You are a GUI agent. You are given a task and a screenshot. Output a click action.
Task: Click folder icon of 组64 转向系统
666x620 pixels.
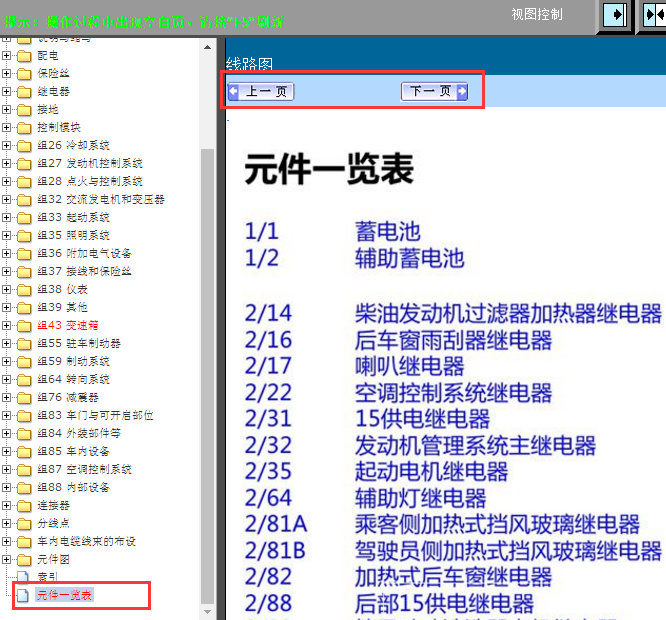point(24,380)
